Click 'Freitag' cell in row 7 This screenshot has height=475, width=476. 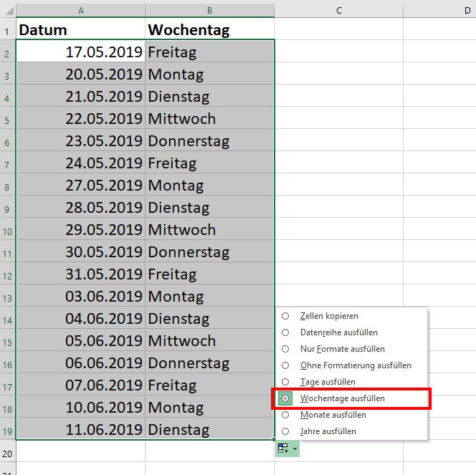click(210, 162)
